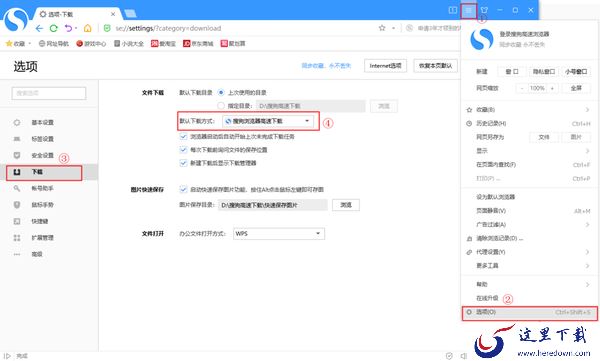Image resolution: width=600 pixels, height=361 pixels.
Task: Open 扩展管理 in sidebar
Action: 42,238
